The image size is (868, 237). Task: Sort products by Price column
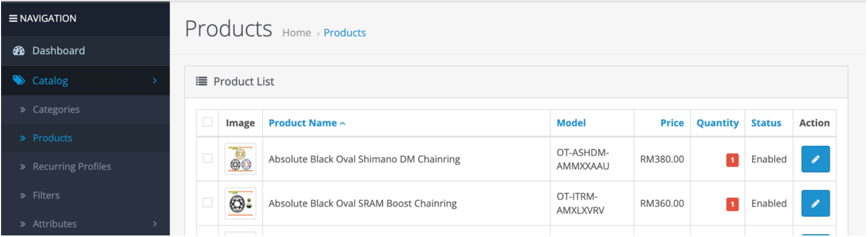click(672, 123)
